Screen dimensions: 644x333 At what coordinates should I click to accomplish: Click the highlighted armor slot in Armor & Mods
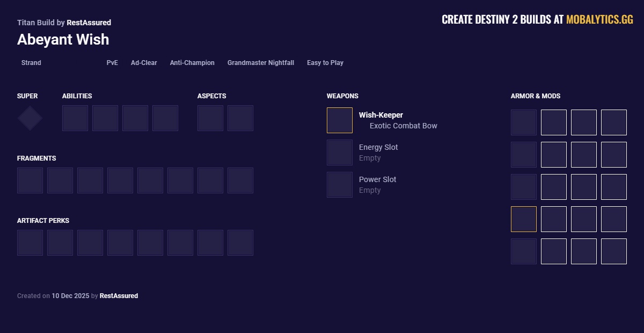point(523,219)
